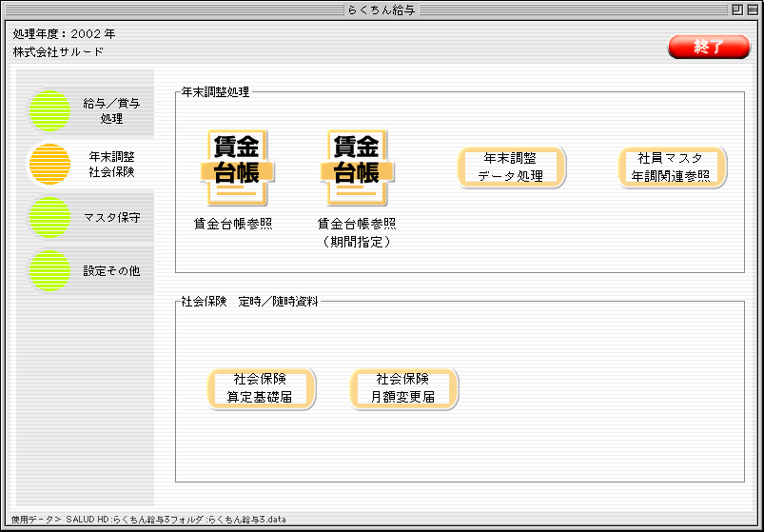The image size is (764, 532).
Task: Select the 年末調整 社会保険 menu label
Action: (111, 165)
